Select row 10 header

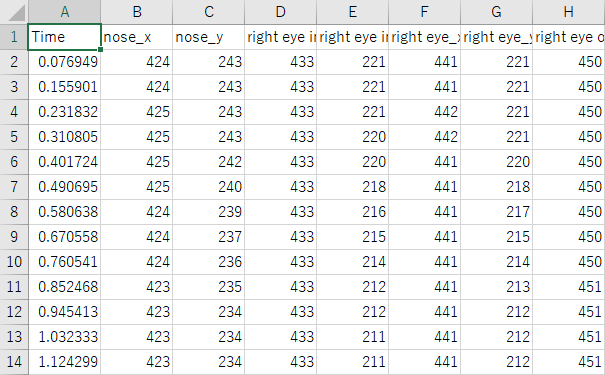pos(14,262)
